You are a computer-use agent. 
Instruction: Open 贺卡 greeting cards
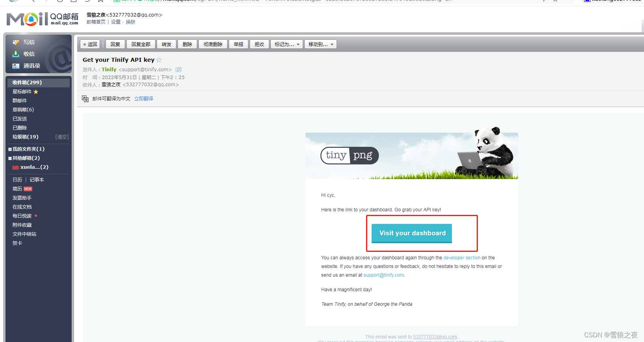[17, 243]
